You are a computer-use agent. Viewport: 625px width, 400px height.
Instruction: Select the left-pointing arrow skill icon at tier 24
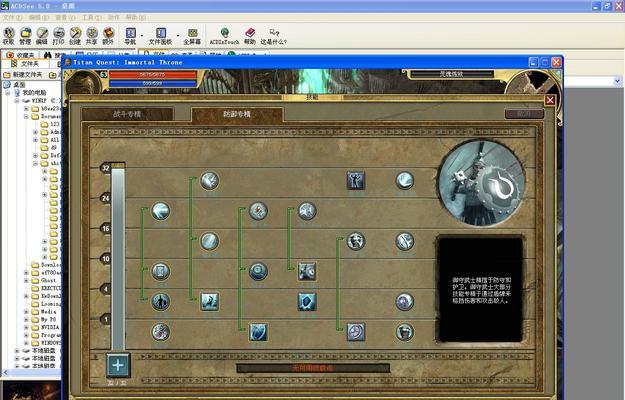(x=161, y=211)
